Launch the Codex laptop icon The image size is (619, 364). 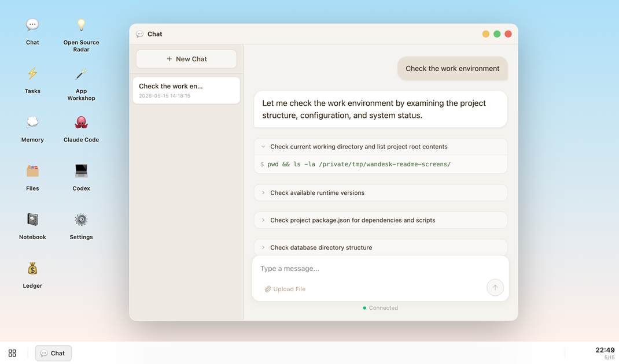[81, 171]
